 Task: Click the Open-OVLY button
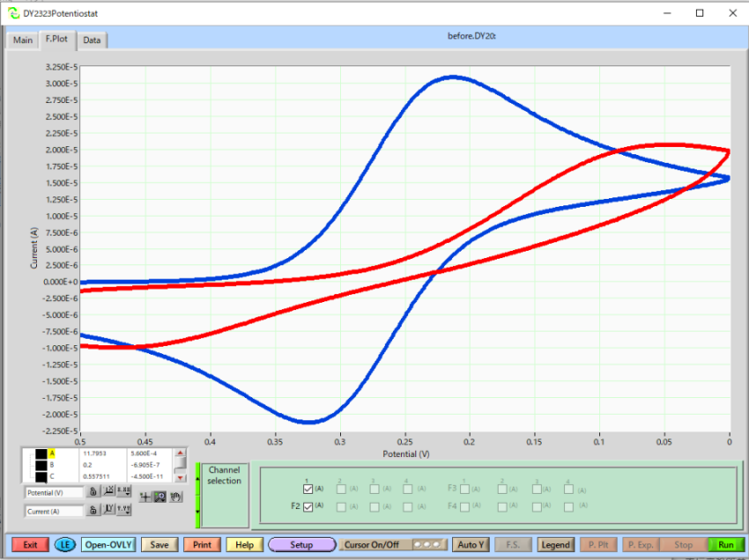108,545
